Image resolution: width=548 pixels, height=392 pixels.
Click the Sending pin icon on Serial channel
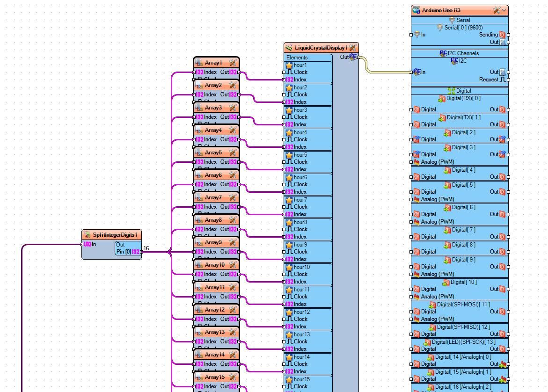coord(501,35)
